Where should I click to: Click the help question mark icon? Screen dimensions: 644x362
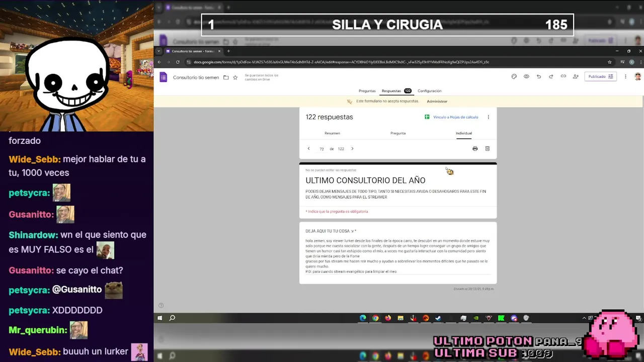[161, 305]
